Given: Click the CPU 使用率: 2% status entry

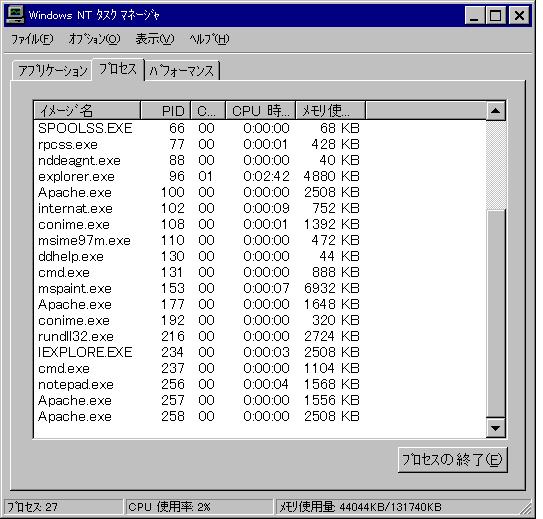Looking at the screenshot, I should (199, 507).
